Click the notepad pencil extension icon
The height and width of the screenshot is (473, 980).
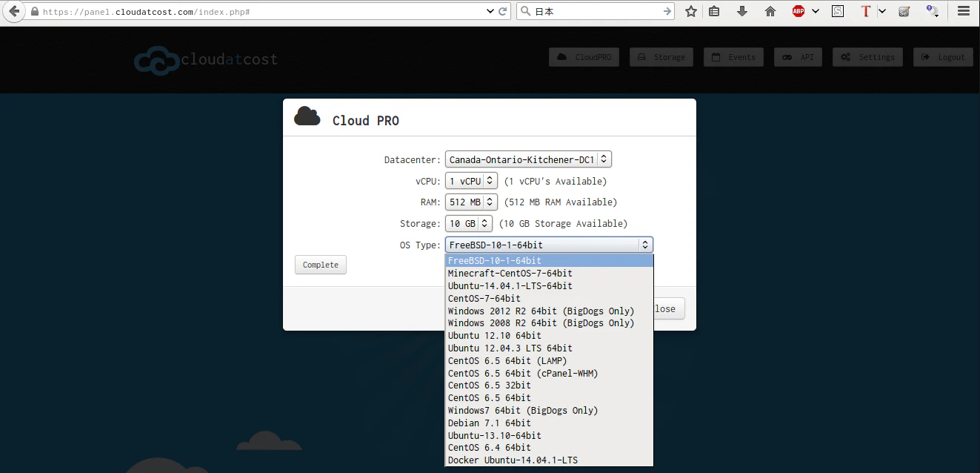click(x=904, y=12)
